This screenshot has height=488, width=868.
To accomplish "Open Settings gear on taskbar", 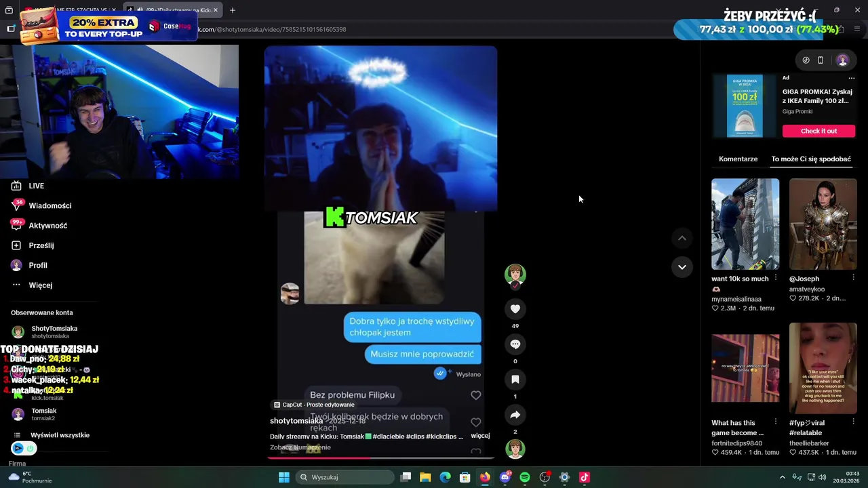I will click(x=564, y=477).
